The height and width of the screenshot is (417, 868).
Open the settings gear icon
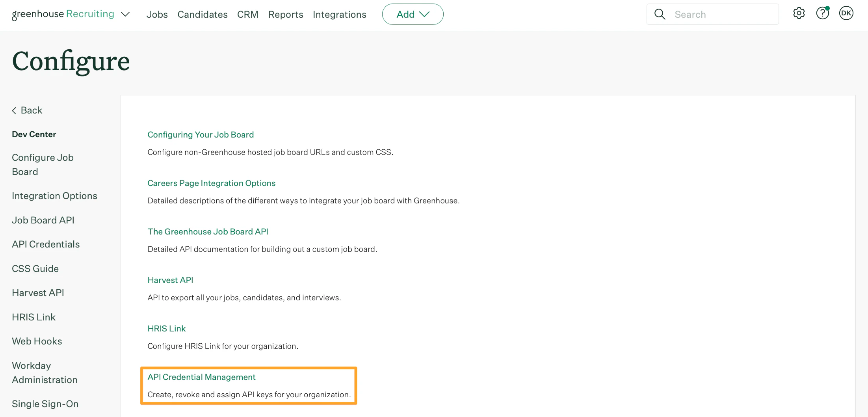(x=799, y=13)
